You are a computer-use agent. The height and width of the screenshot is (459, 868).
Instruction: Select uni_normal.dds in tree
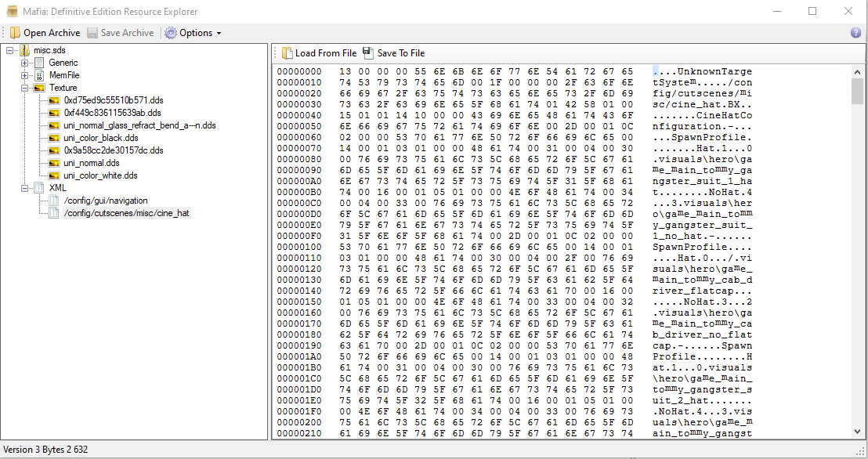click(x=92, y=163)
